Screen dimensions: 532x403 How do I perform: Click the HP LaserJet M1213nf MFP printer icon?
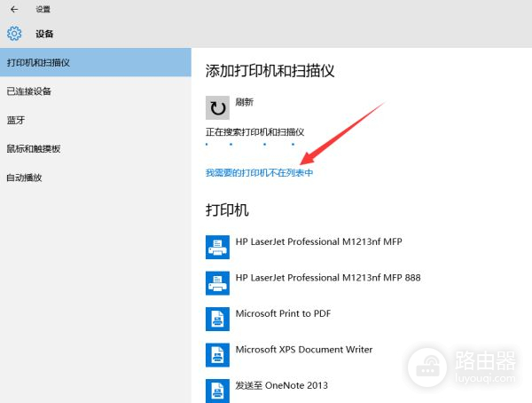(x=217, y=246)
